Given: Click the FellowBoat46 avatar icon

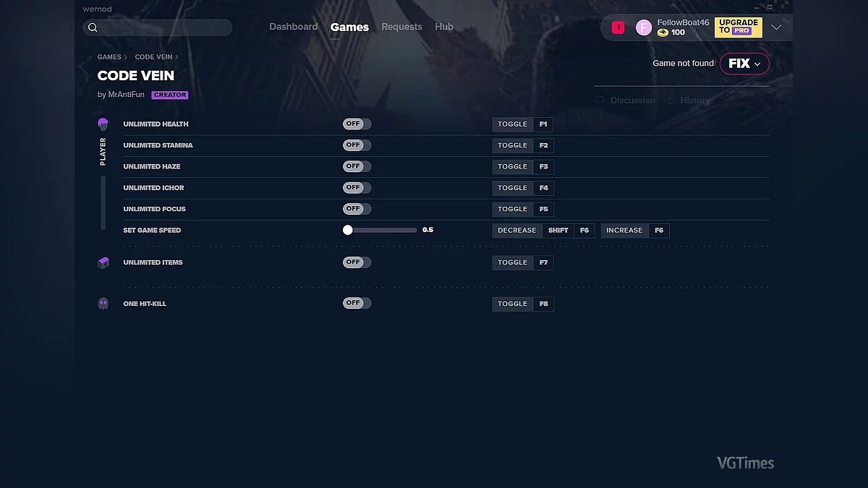Looking at the screenshot, I should (x=644, y=27).
